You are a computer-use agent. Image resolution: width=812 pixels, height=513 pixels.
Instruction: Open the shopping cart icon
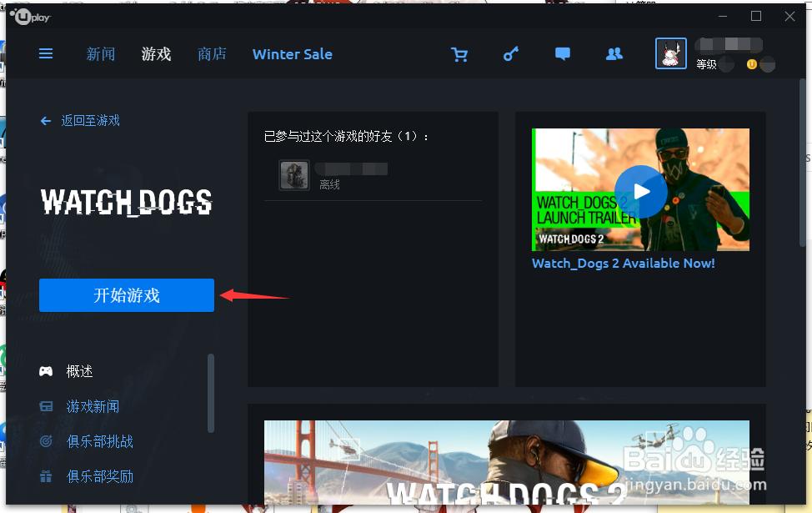click(x=459, y=53)
